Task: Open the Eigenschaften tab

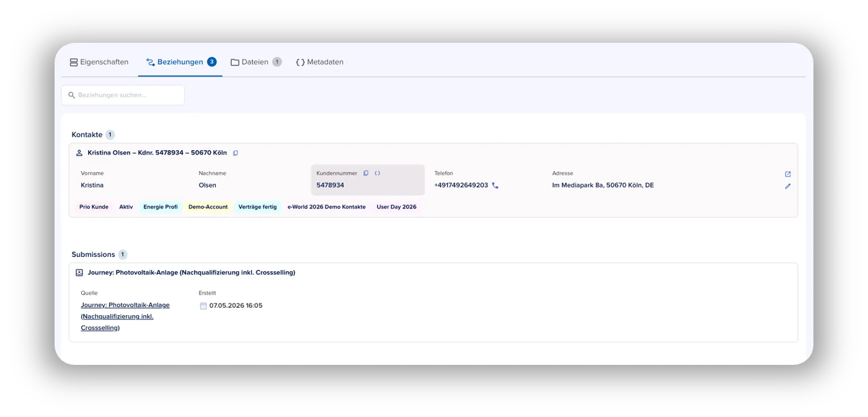Action: tap(99, 62)
